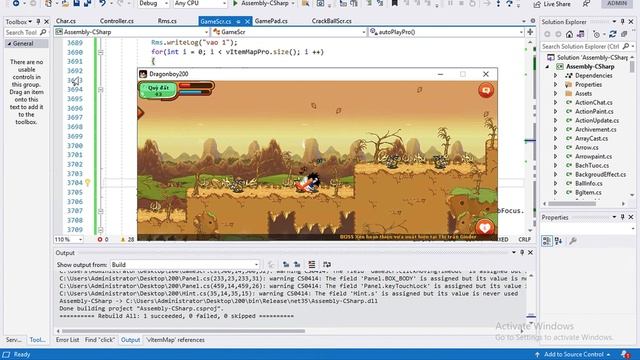Click the Search Solution Explorer field
The height and width of the screenshot is (360, 640).
click(587, 47)
